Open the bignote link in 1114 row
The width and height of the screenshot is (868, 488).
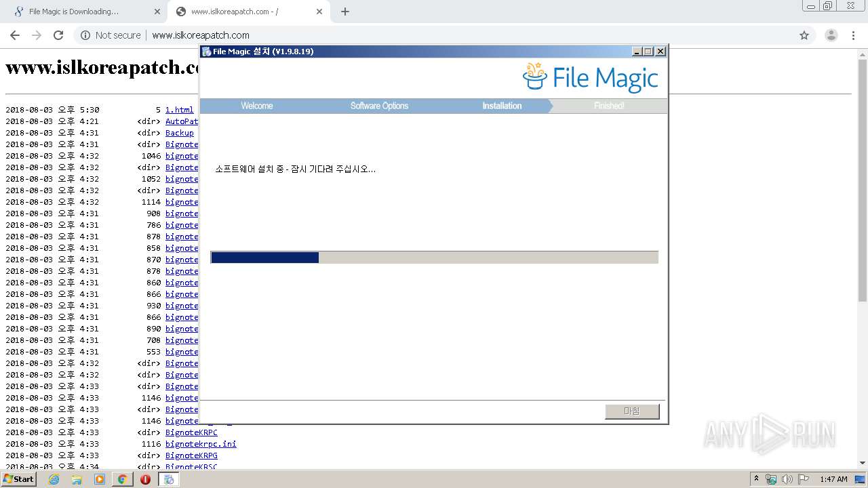point(182,202)
